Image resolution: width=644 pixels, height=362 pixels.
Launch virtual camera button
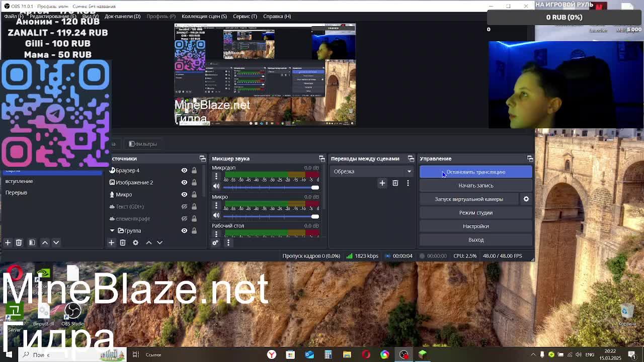coord(468,199)
